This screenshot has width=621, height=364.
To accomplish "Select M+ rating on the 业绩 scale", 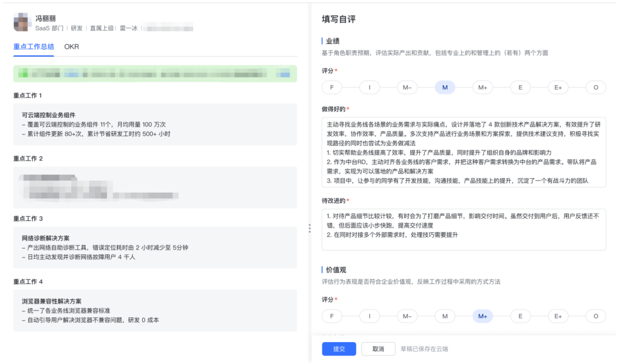I will (x=482, y=87).
